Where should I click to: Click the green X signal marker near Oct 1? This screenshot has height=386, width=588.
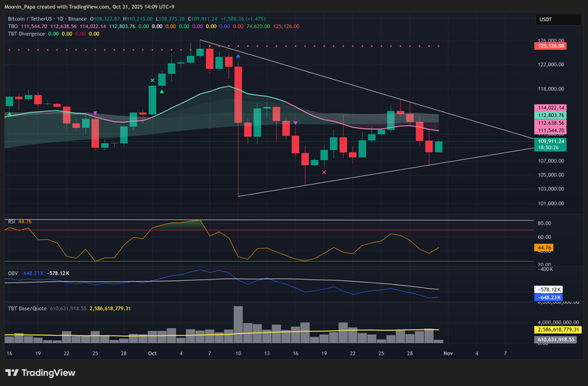pos(152,80)
